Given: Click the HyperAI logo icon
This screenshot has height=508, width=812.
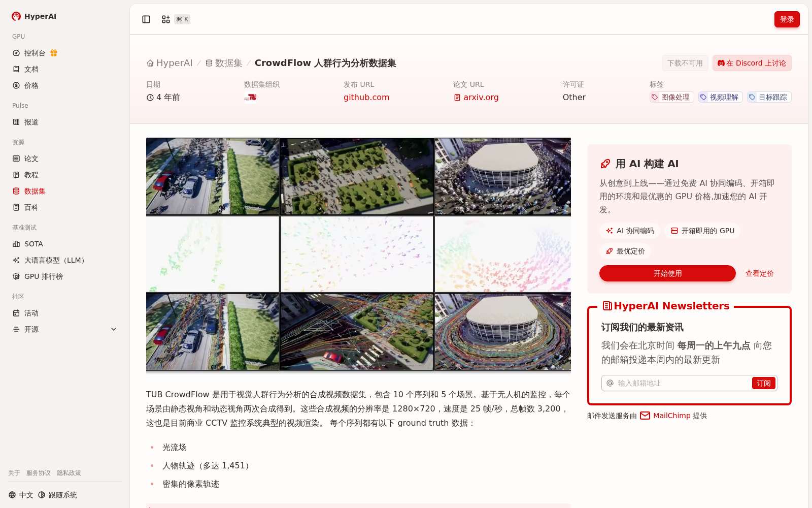Looking at the screenshot, I should tap(16, 16).
